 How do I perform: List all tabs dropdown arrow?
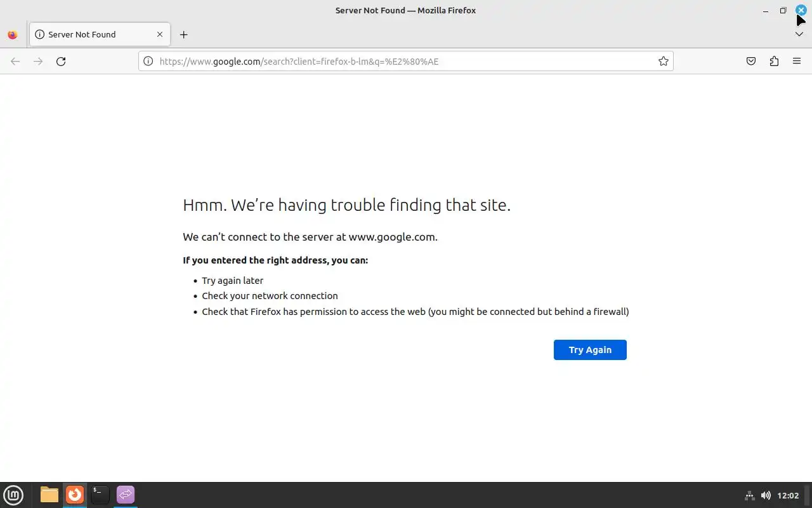click(x=799, y=34)
